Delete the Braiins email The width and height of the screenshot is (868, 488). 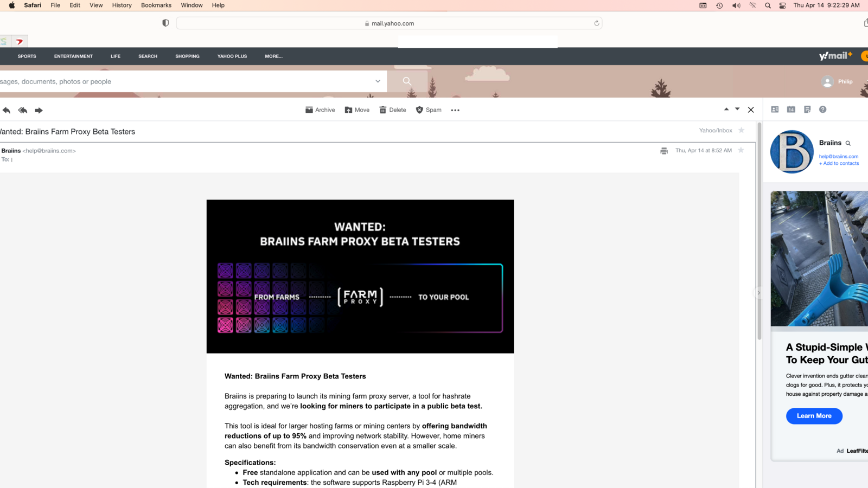pos(393,110)
